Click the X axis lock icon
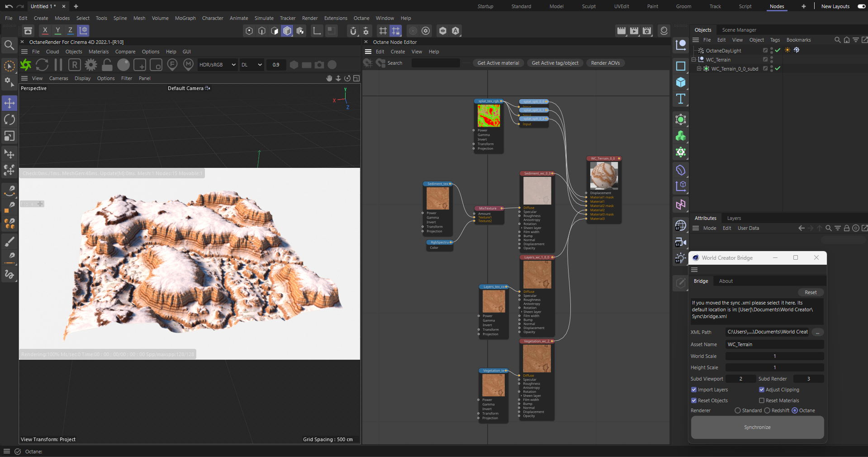The height and width of the screenshot is (457, 868). pos(45,30)
